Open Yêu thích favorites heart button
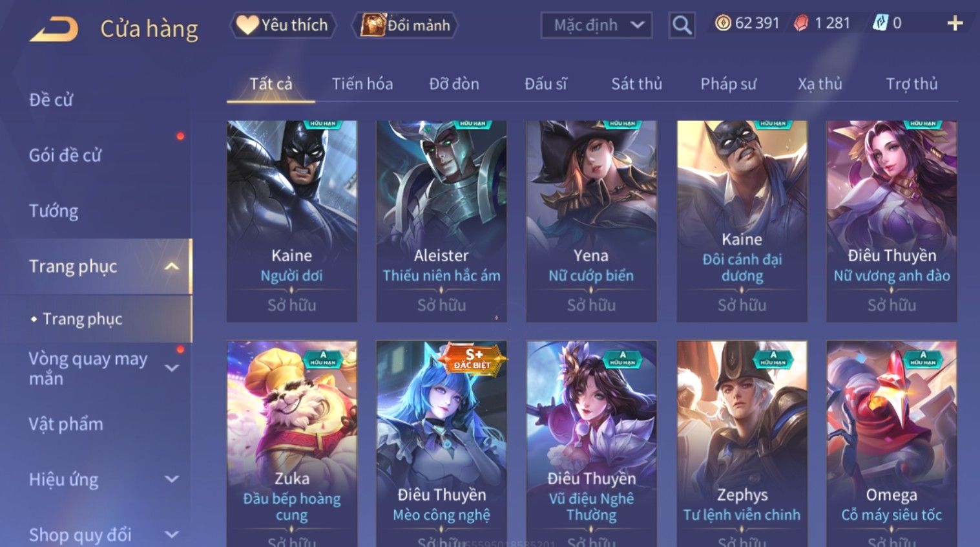980x547 pixels. pos(283,25)
